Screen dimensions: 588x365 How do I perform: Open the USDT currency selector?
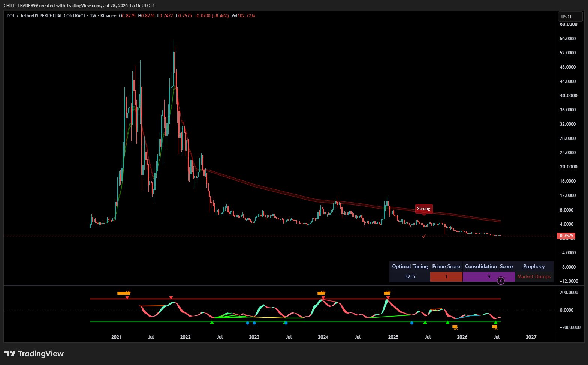[570, 17]
